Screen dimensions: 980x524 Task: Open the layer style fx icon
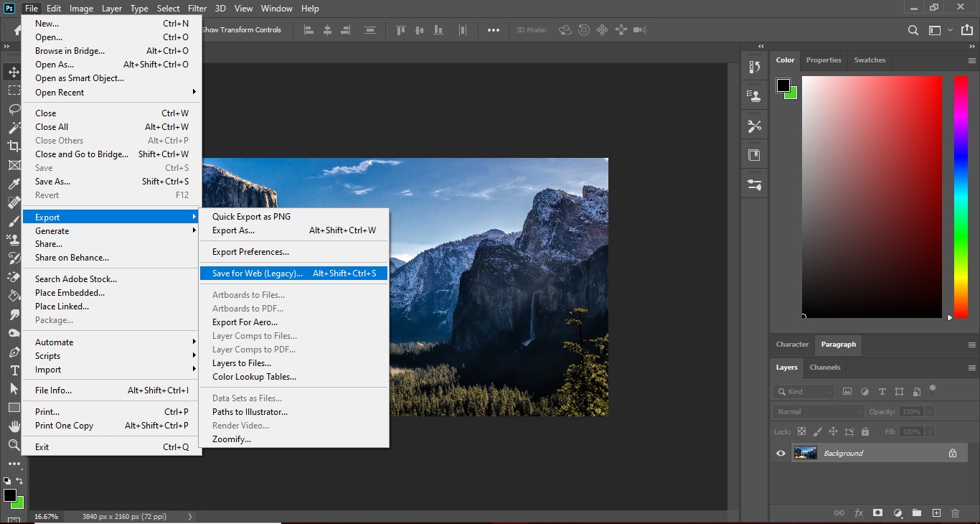coord(859,513)
